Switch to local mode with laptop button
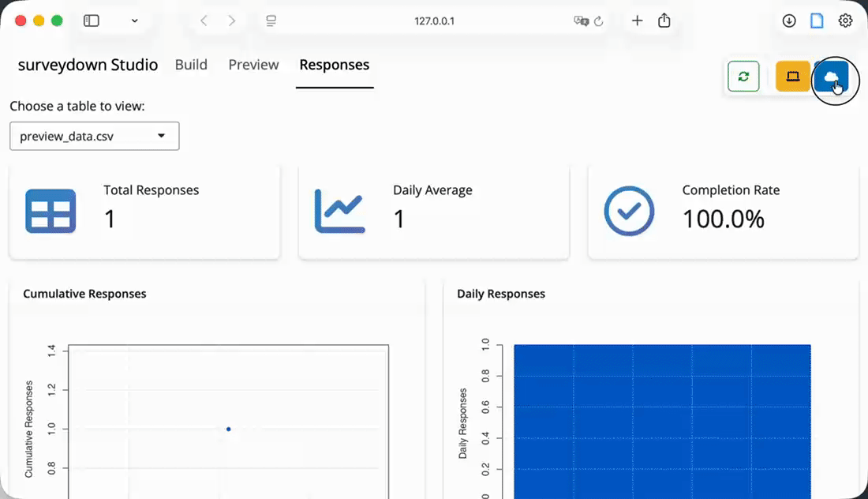This screenshot has width=868, height=499. pyautogui.click(x=792, y=77)
